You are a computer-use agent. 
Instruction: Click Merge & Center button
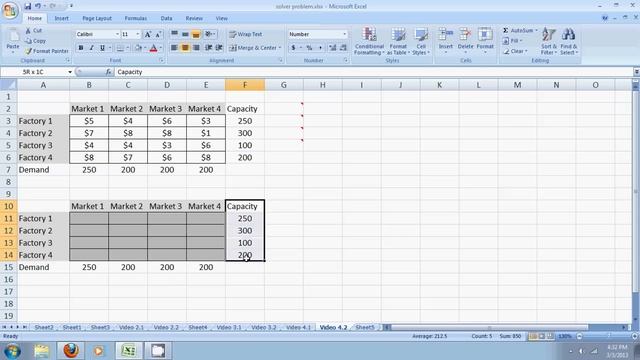255,48
